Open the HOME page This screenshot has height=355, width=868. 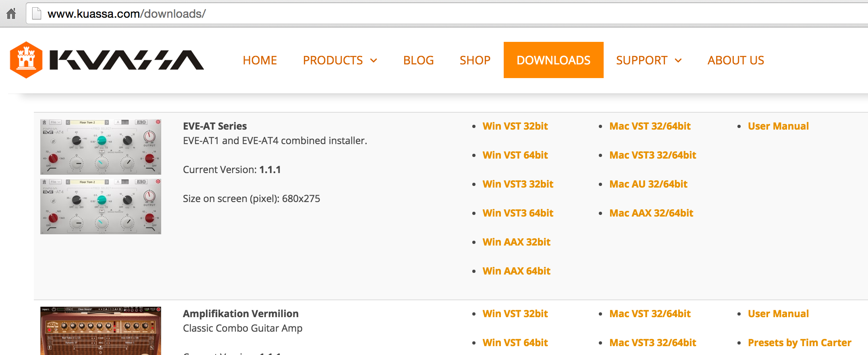pyautogui.click(x=260, y=60)
